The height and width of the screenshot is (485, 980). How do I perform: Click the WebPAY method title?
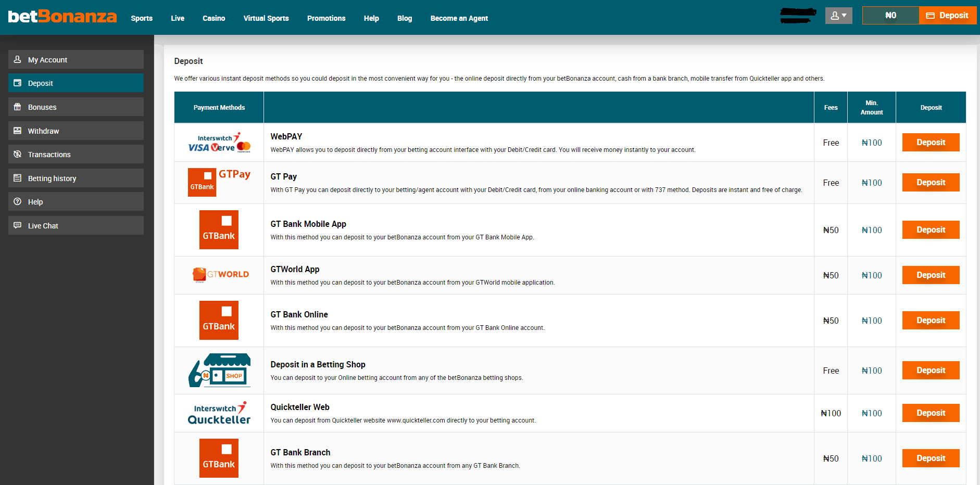(286, 136)
